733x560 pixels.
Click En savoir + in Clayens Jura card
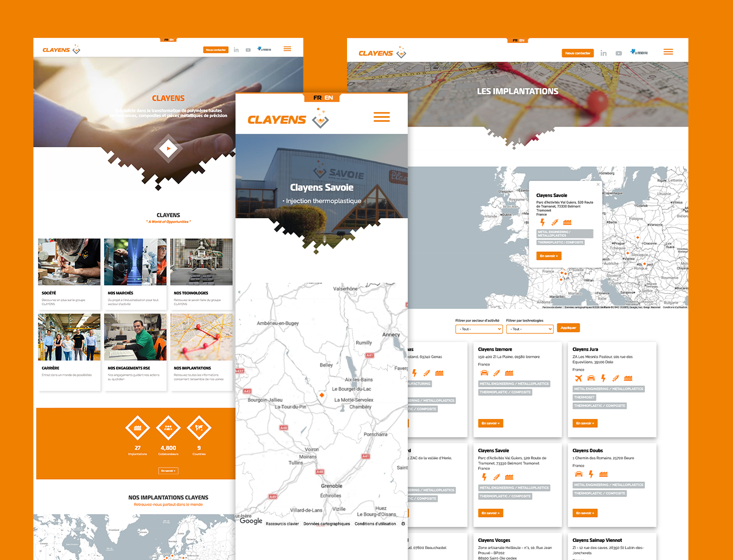coord(585,423)
